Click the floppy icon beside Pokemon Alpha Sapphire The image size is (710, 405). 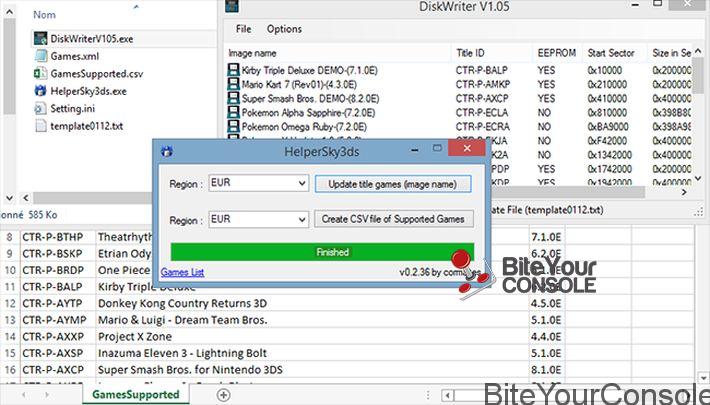pos(233,112)
